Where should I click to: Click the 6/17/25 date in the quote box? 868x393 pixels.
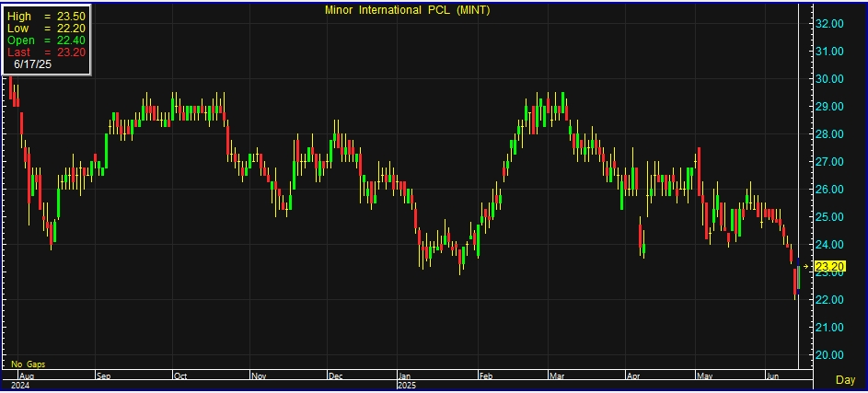30,65
